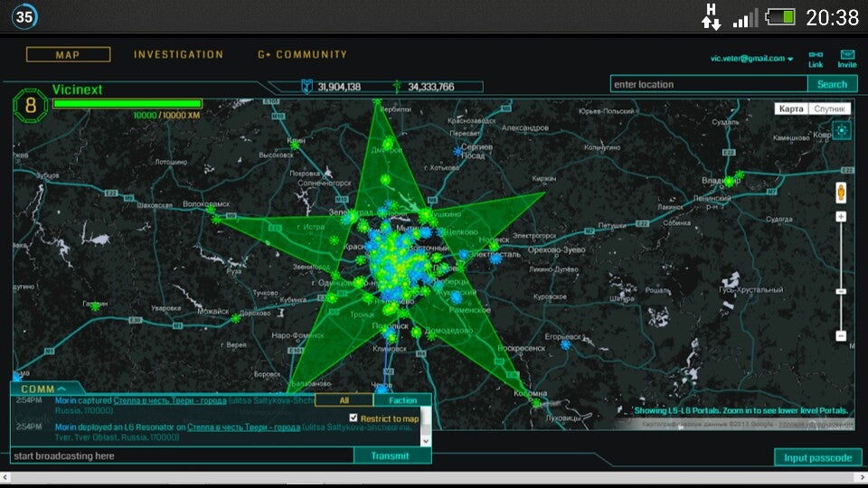
Task: Select the Street View pegman icon
Action: click(841, 192)
